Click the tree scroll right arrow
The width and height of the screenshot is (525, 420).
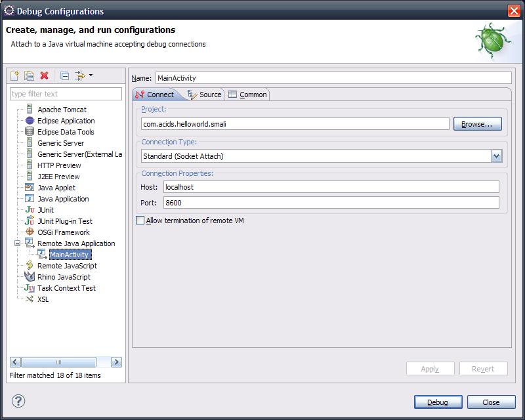pos(116,362)
